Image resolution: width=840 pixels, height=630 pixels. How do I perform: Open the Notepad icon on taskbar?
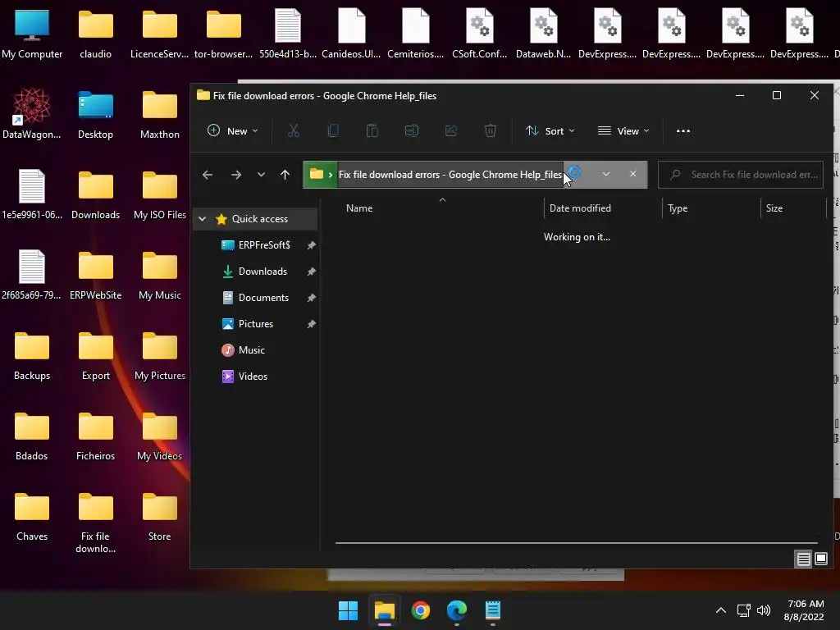pyautogui.click(x=493, y=610)
